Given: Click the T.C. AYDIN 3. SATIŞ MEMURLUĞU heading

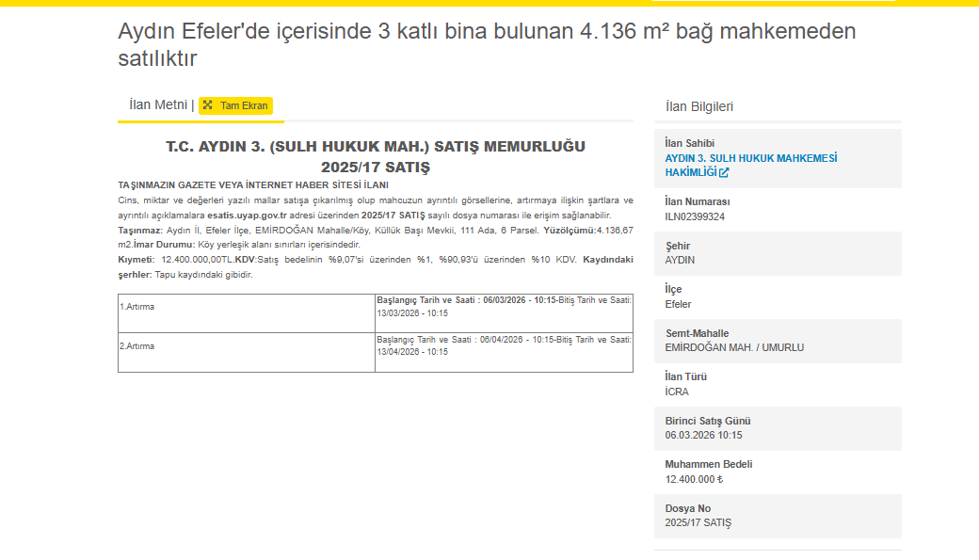Looking at the screenshot, I should tap(376, 156).
